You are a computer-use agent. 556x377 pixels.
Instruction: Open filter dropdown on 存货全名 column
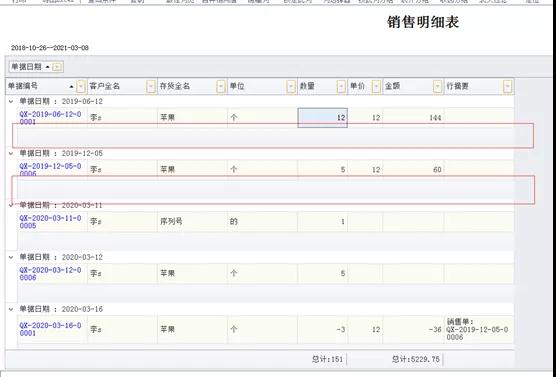[221, 86]
